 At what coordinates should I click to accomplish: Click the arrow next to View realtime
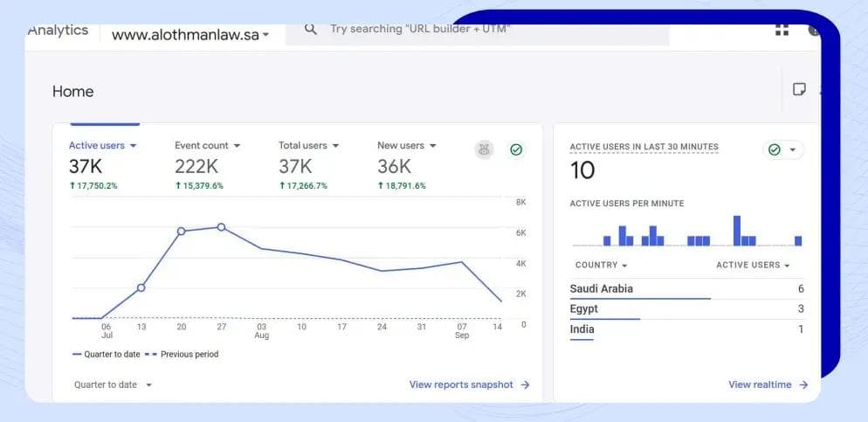(x=803, y=384)
